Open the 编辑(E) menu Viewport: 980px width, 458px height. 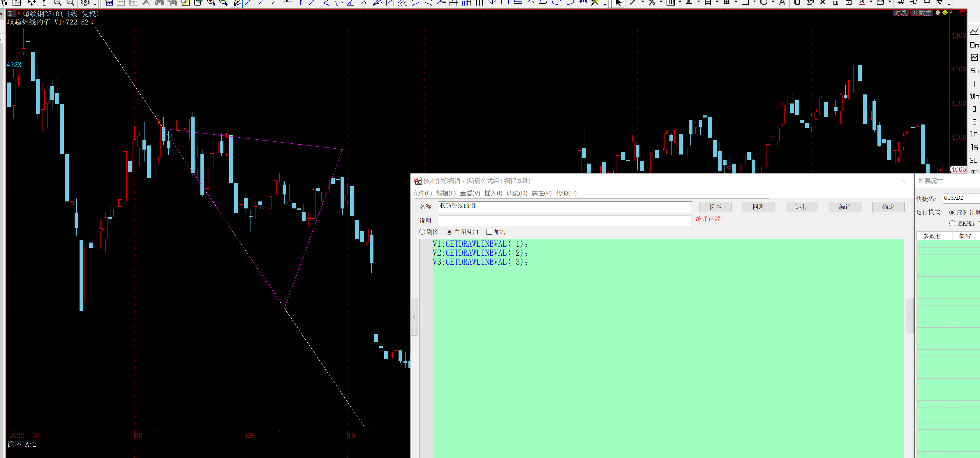click(x=445, y=193)
